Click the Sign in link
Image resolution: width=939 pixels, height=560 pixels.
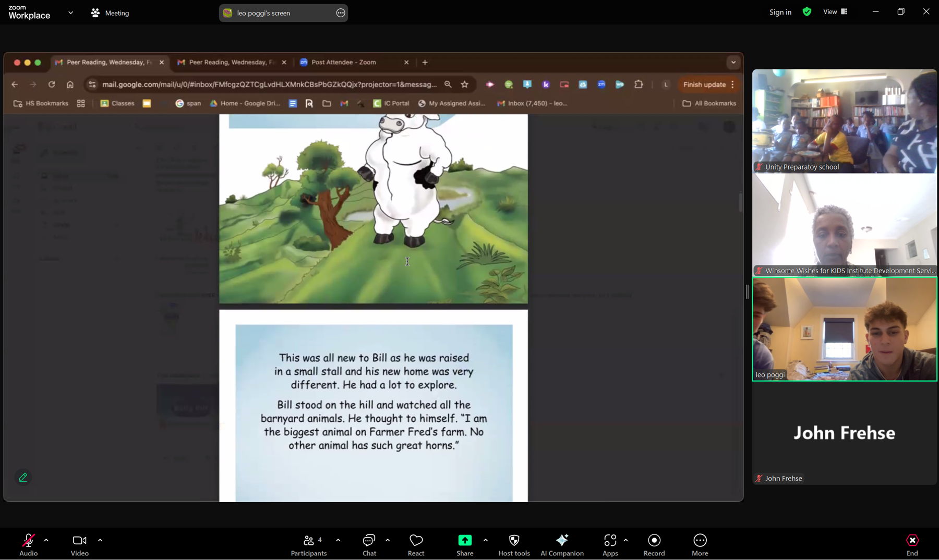coord(780,12)
